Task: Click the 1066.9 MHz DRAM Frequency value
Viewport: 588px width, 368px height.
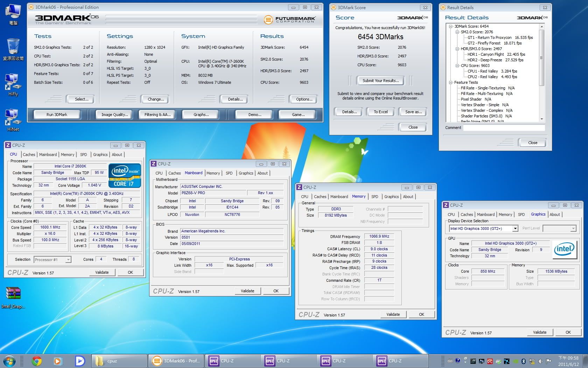Action: pyautogui.click(x=379, y=237)
